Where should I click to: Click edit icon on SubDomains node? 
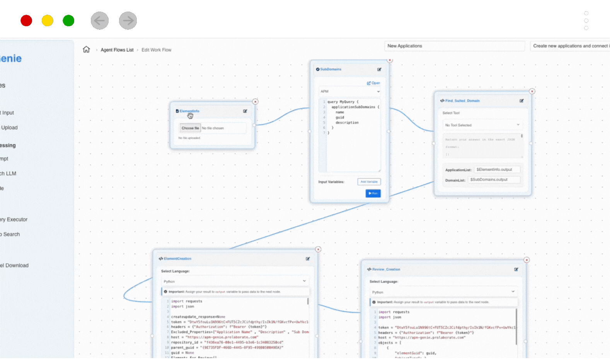(379, 70)
